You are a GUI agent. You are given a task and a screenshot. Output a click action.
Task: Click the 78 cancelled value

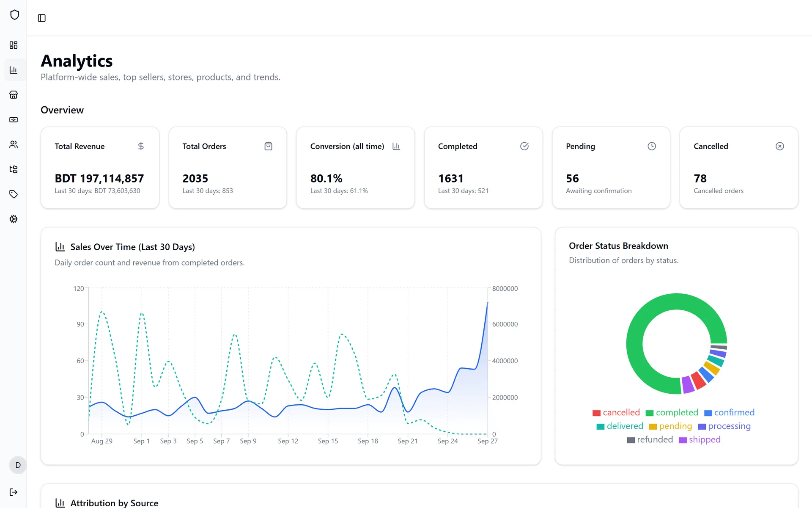(x=700, y=178)
